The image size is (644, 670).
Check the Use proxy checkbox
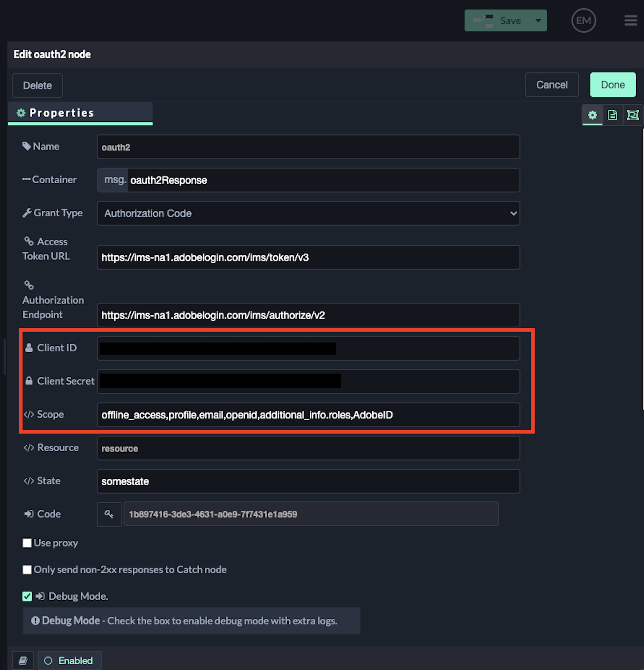pyautogui.click(x=27, y=543)
